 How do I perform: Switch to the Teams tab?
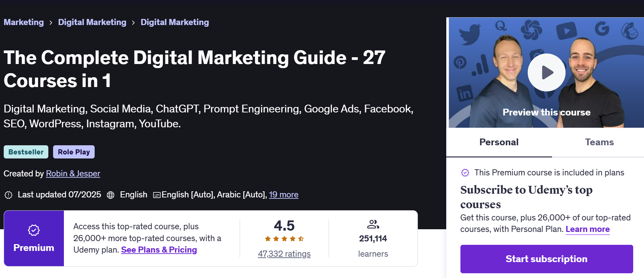[599, 142]
